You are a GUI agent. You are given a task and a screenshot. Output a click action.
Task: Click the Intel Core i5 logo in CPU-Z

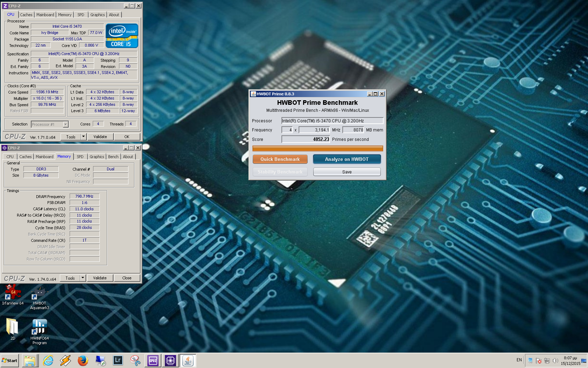tap(122, 36)
